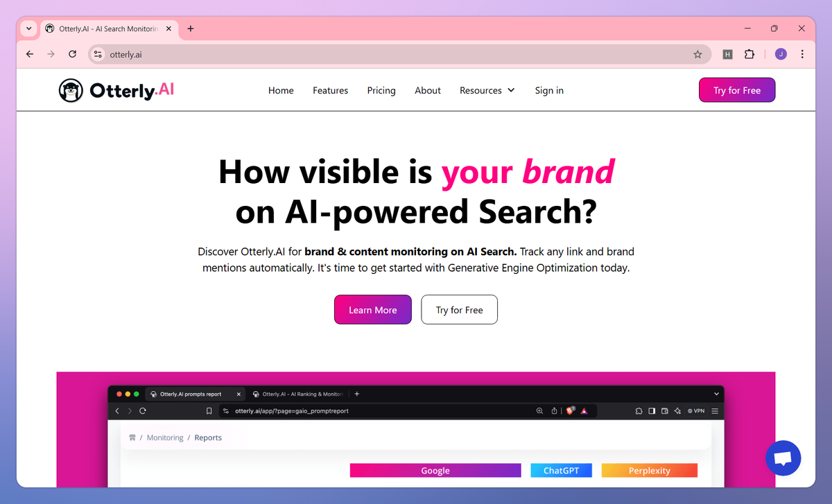Click the address bar showing otterly.ai
Viewport: 832px width, 504px height.
pos(399,54)
